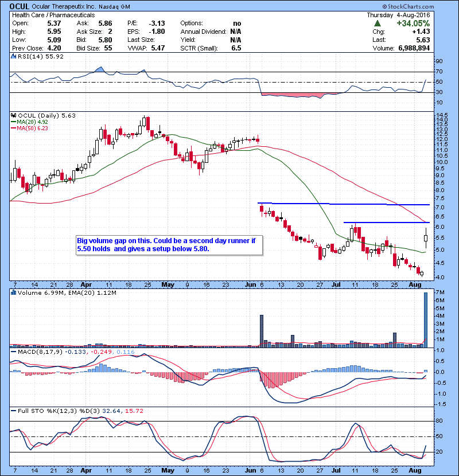Click the SCTR (Small) 6.5 value

[x=236, y=48]
